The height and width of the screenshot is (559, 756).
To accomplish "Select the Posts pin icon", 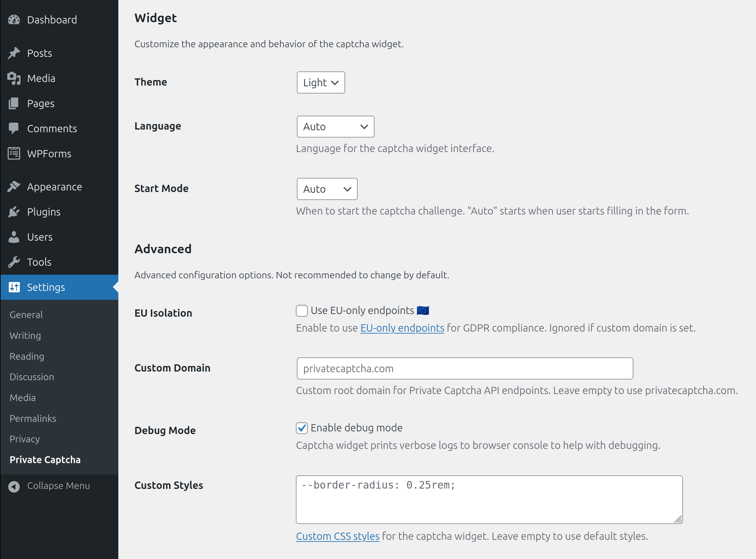I will 14,53.
